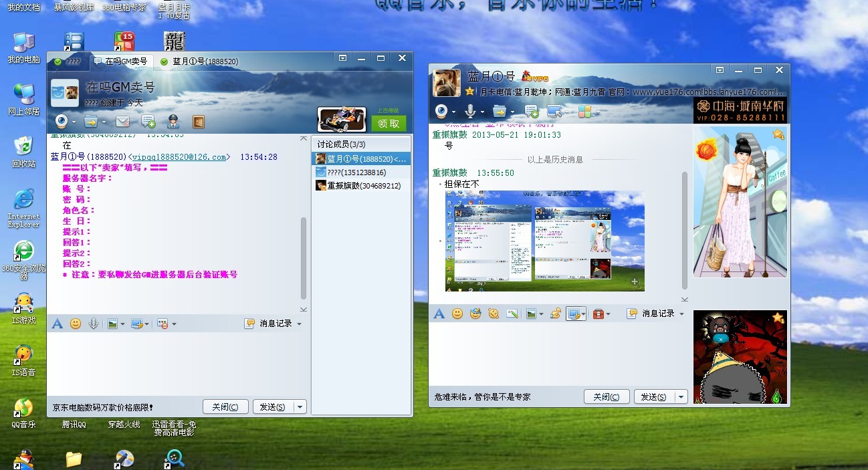Insert an emoticon in the 蓝月①号 chat

[x=457, y=314]
